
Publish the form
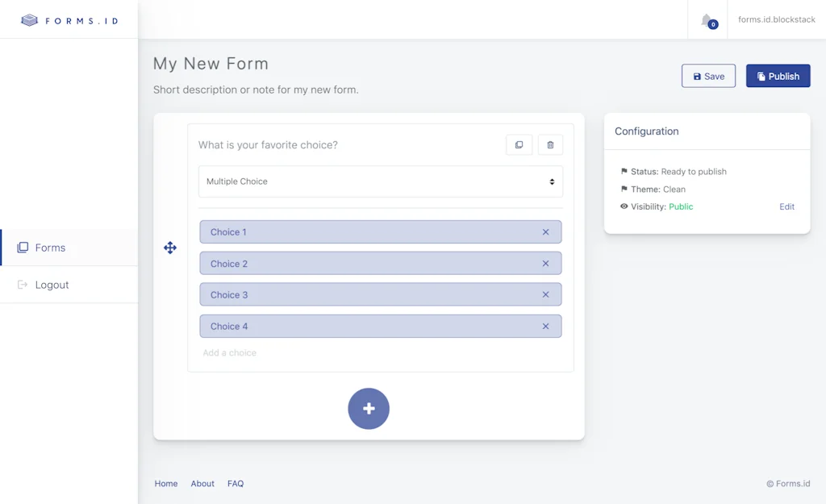(x=778, y=76)
